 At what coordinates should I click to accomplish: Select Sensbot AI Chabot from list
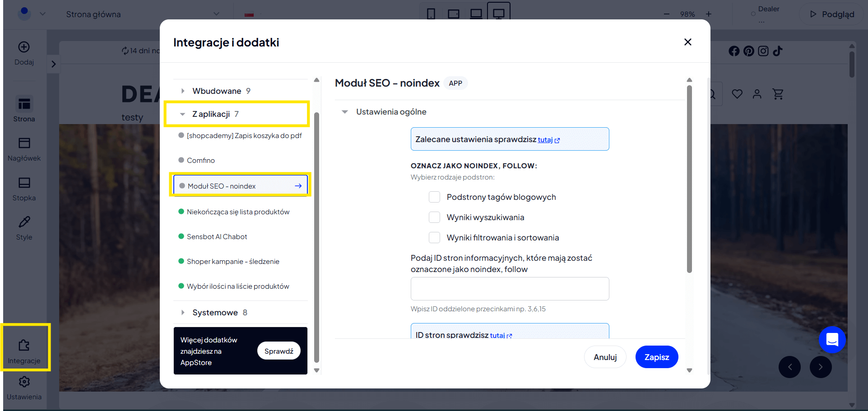(x=217, y=237)
